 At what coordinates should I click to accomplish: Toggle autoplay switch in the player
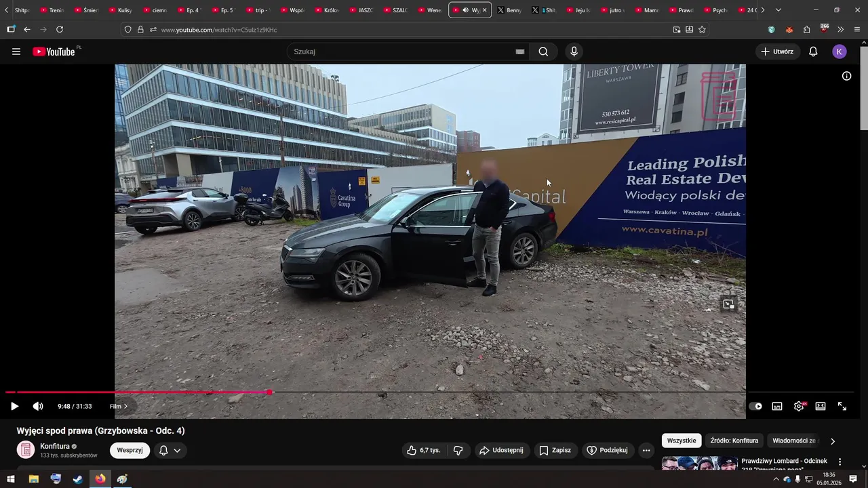755,406
